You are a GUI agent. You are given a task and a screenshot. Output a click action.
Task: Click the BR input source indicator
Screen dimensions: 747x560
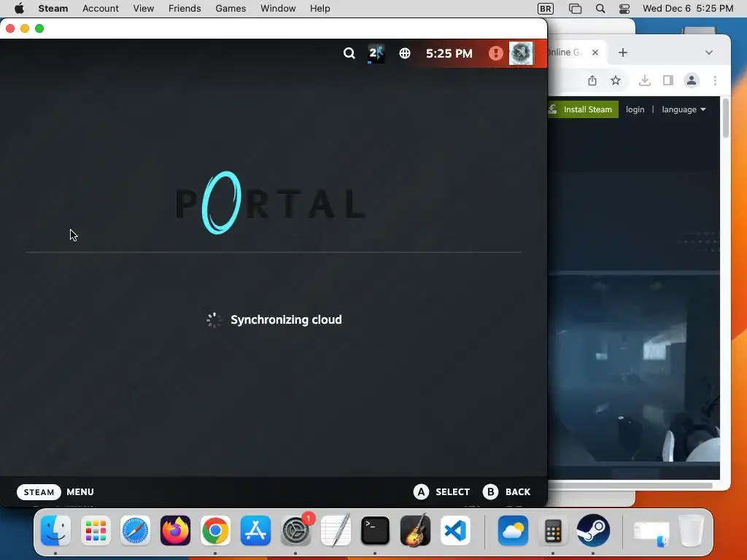[546, 9]
